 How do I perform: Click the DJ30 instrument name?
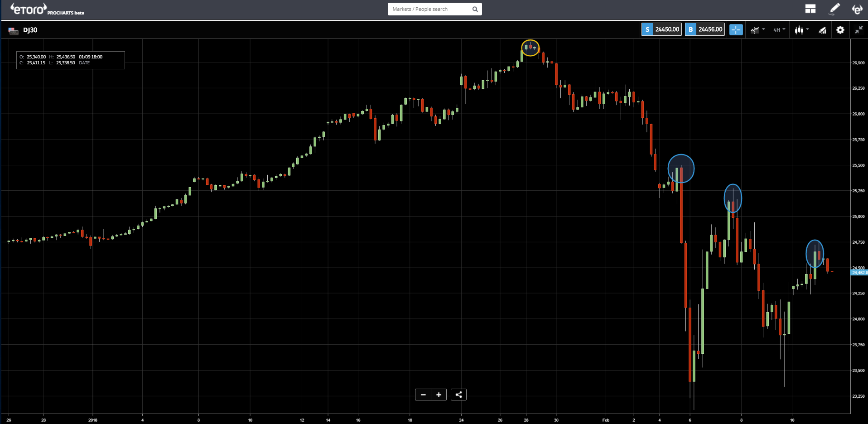coord(30,30)
